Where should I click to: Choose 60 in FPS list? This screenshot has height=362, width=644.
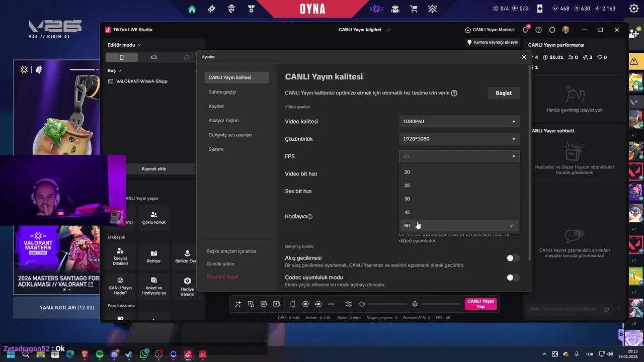(x=459, y=226)
